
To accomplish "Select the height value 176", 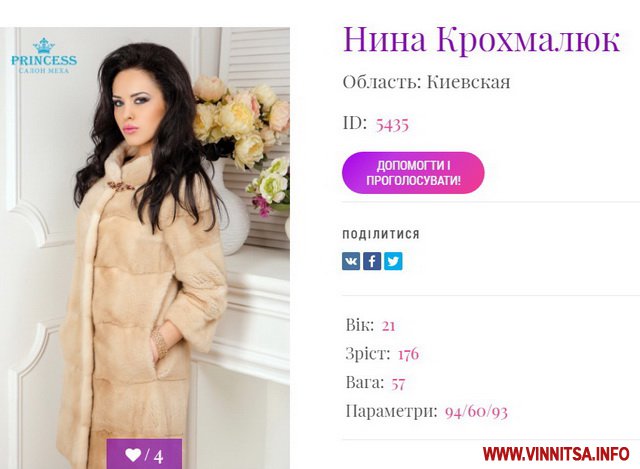I will [x=408, y=354].
